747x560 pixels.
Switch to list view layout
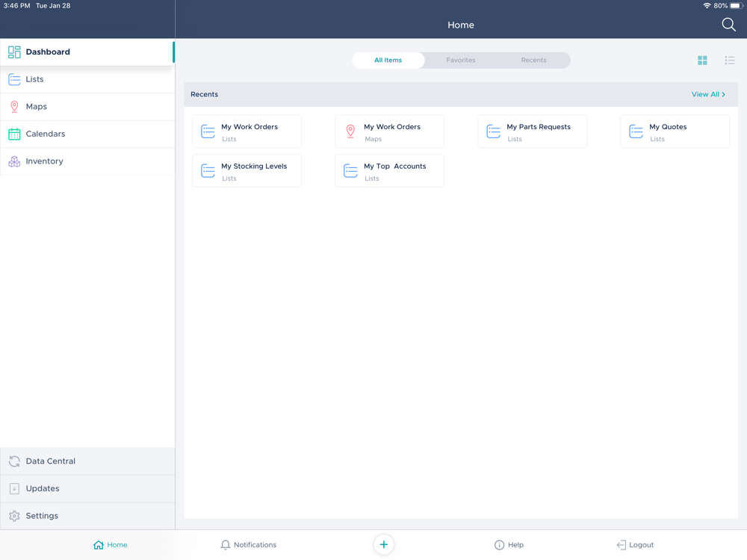click(729, 60)
